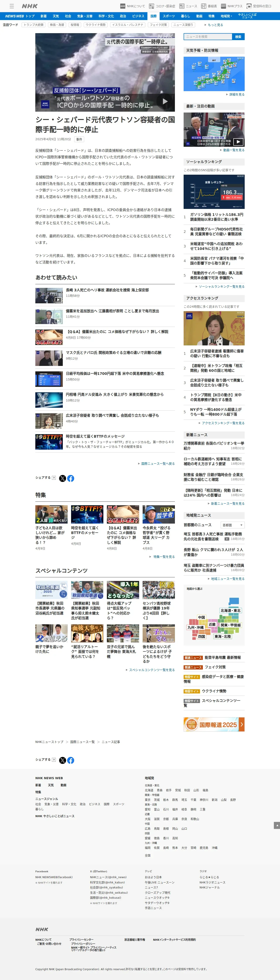Viewport: 280px width, 980px height.
Task: Open the 天気 navigation tab
Action: [x=56, y=16]
